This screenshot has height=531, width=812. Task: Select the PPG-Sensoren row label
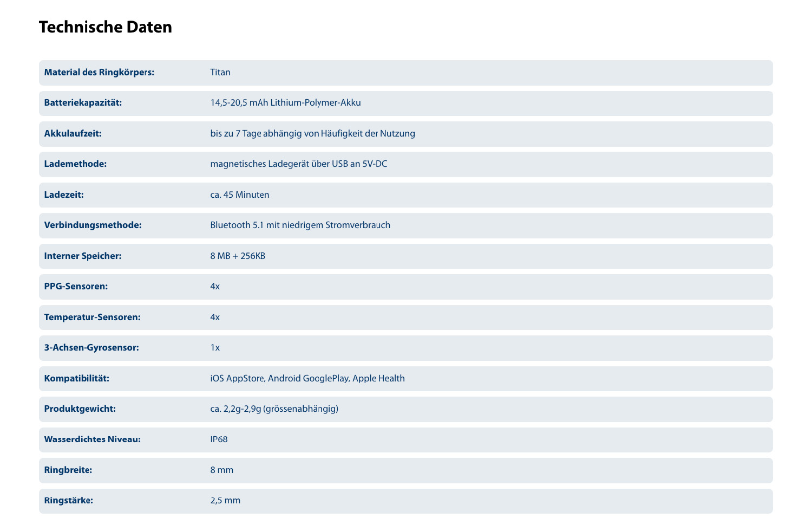coord(76,287)
